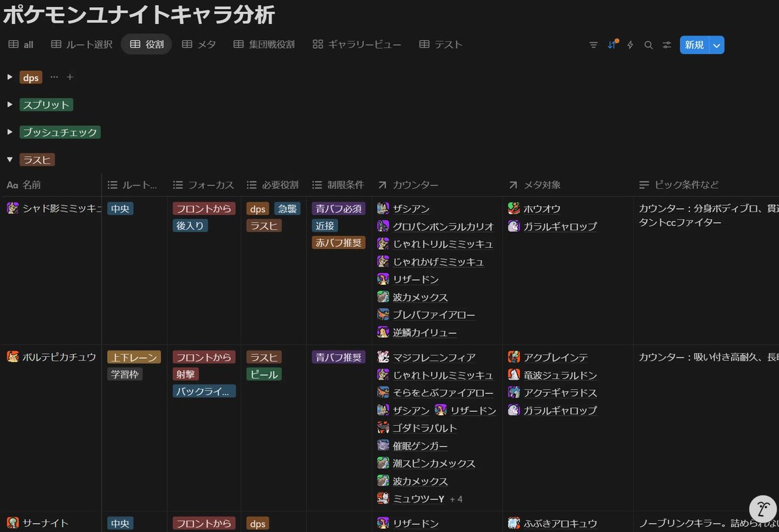This screenshot has width=779, height=532.
Task: Click the ミュウツーY counter icon
Action: [383, 499]
